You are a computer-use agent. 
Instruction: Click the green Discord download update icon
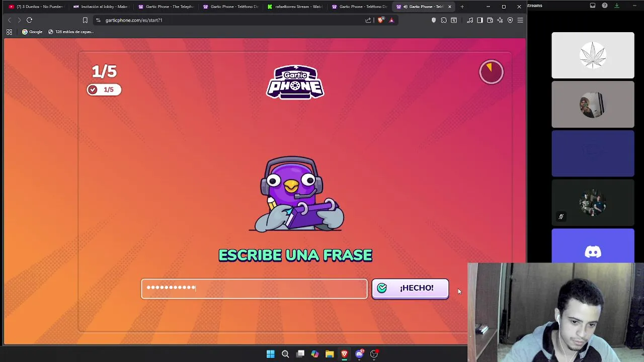pos(617,6)
